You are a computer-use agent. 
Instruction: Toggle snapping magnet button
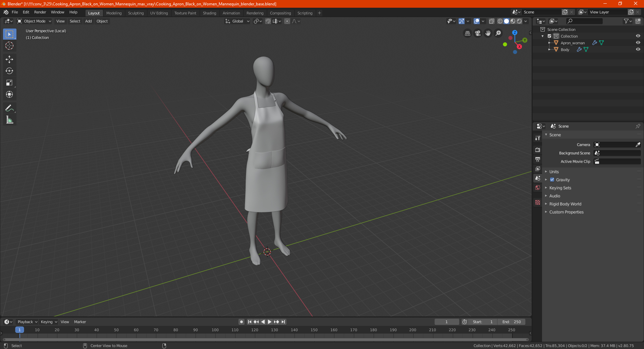point(268,21)
